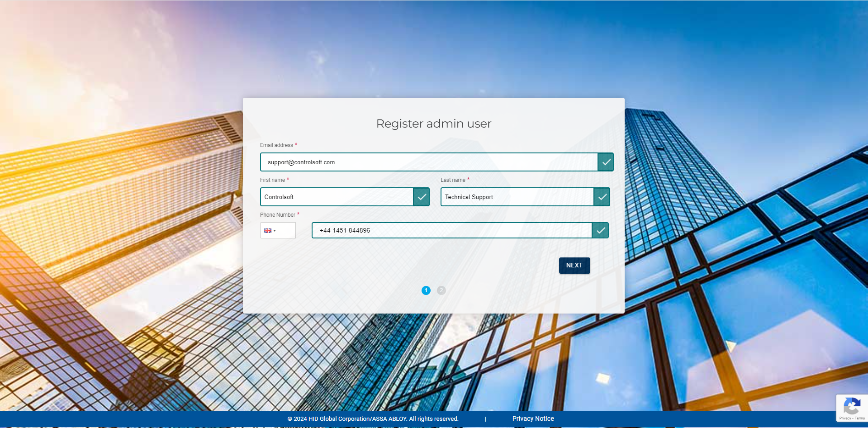Click the Email address input field
Viewport: 868px width, 428px height.
point(429,162)
